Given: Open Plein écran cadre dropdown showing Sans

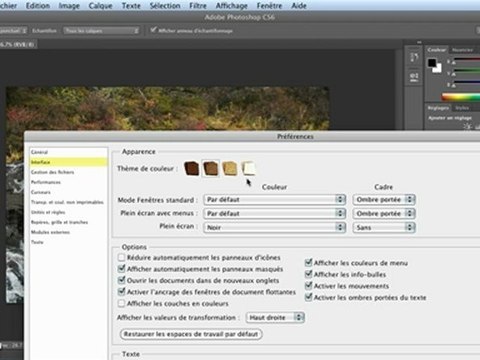Looking at the screenshot, I should coord(384,227).
